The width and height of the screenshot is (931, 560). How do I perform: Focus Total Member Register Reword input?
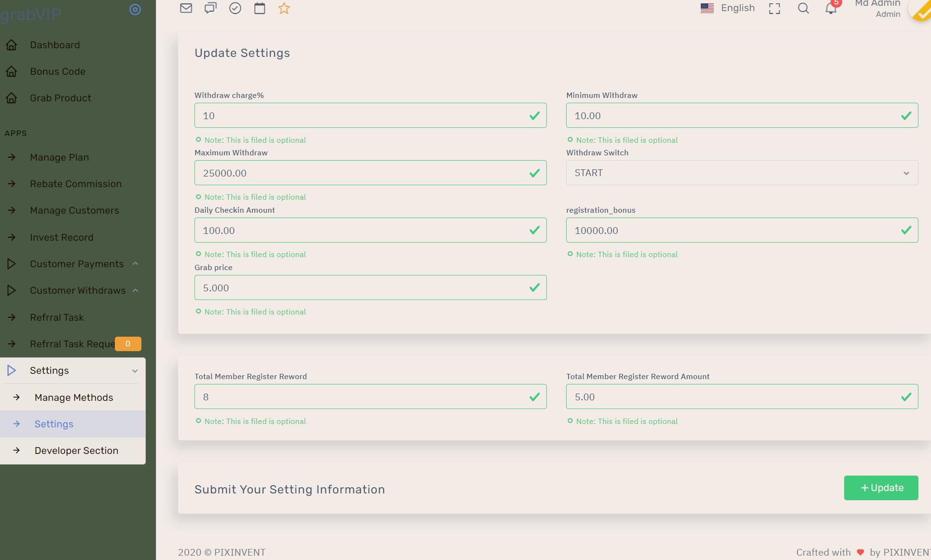tap(370, 396)
